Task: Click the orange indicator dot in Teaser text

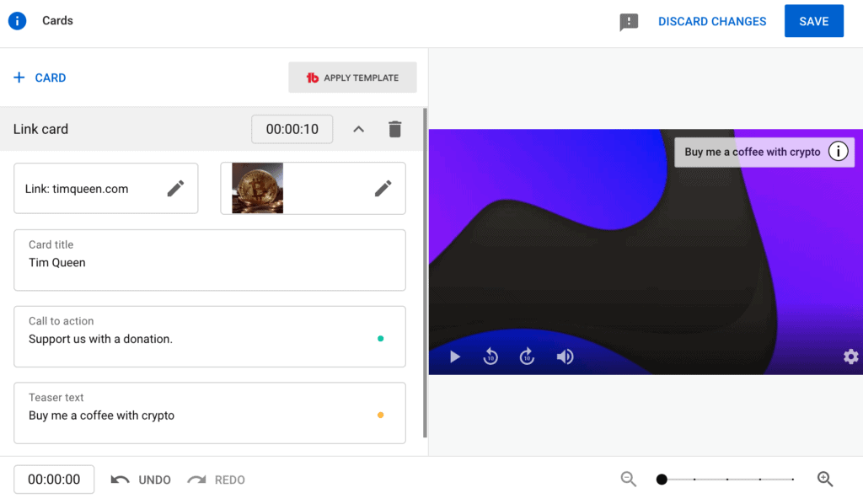Action: pyautogui.click(x=380, y=415)
